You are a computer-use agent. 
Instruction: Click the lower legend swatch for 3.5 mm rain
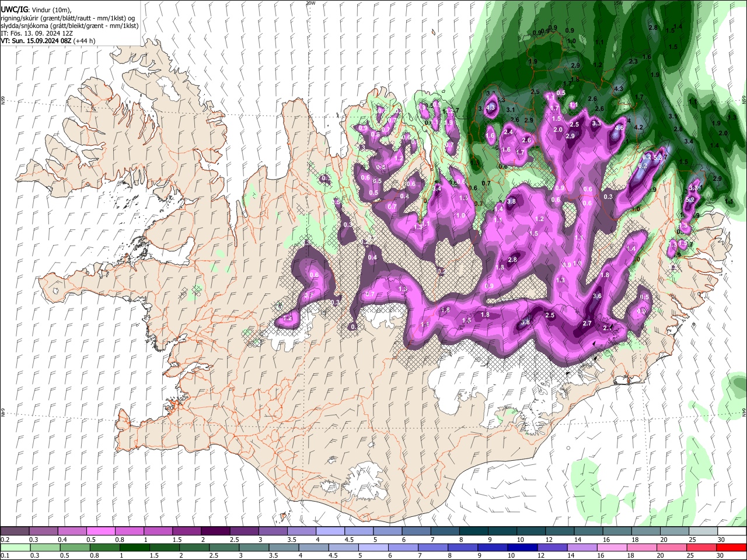[x=283, y=547]
